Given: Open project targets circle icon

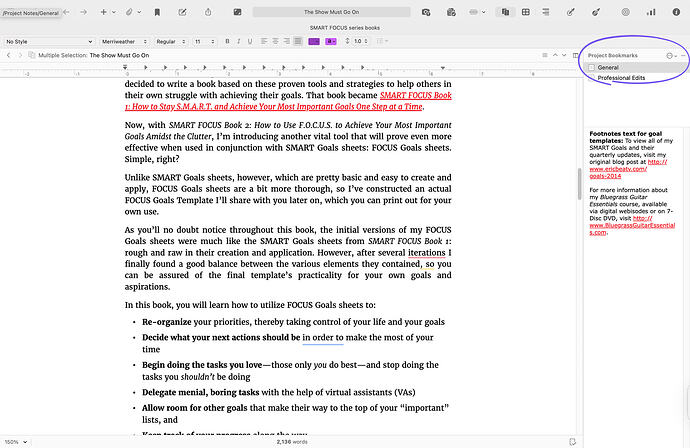Looking at the screenshot, I should tap(625, 12).
